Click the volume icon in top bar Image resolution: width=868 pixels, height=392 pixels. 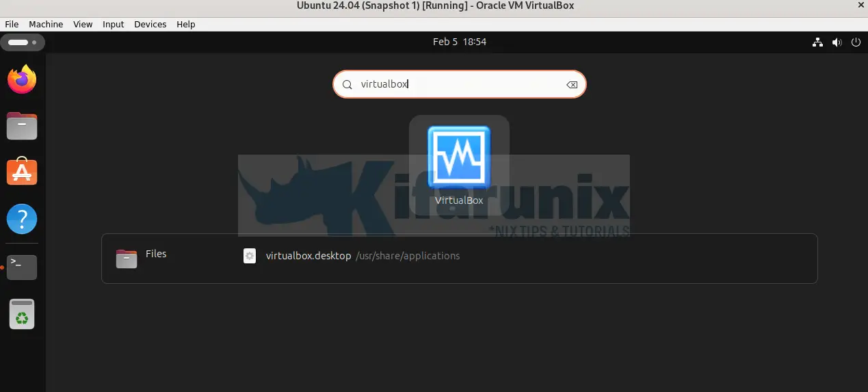point(837,42)
